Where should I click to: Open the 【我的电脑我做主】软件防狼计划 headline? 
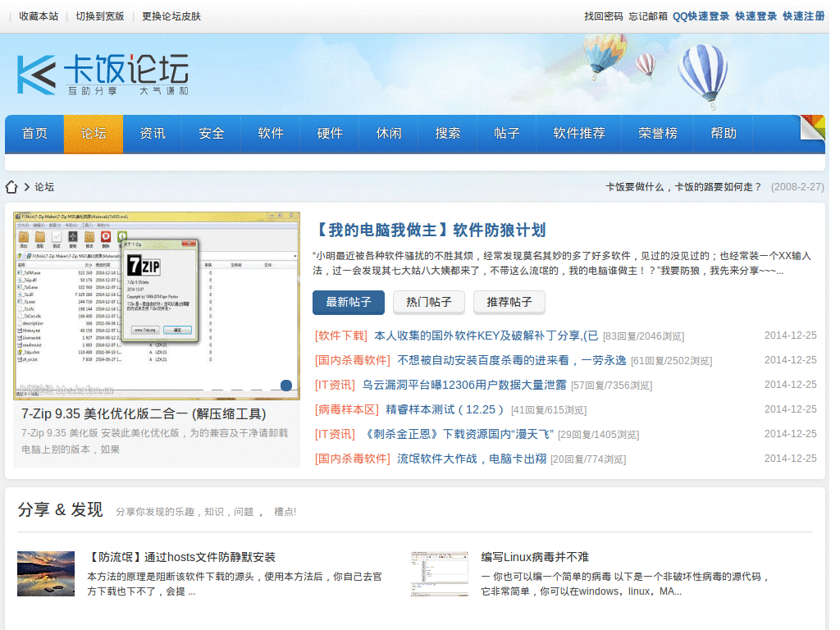tap(431, 230)
